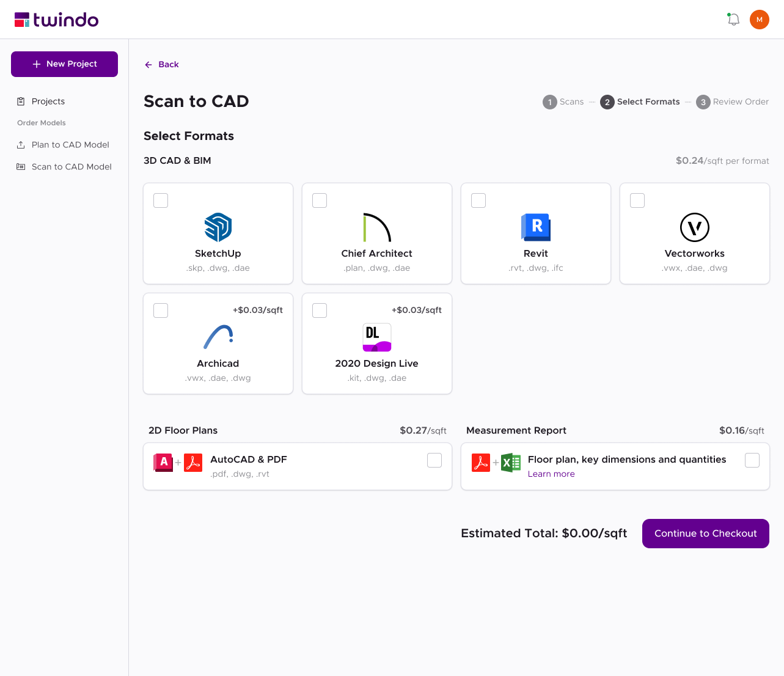Select the Measurement Report checkbox
The image size is (784, 676).
[x=752, y=460]
